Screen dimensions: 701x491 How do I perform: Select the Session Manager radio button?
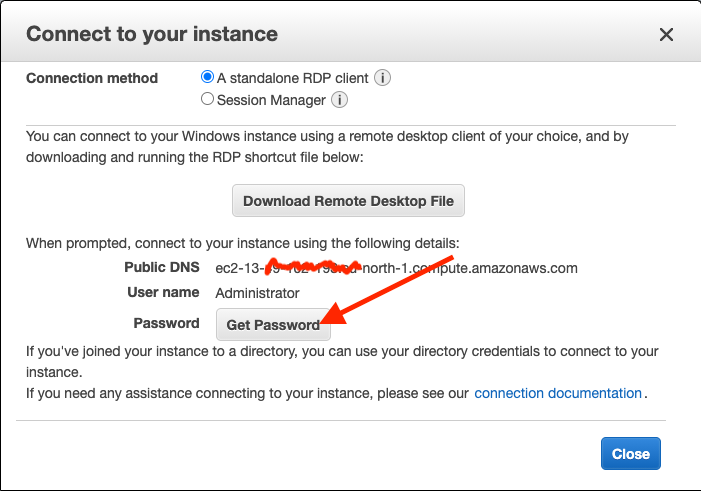coord(207,99)
